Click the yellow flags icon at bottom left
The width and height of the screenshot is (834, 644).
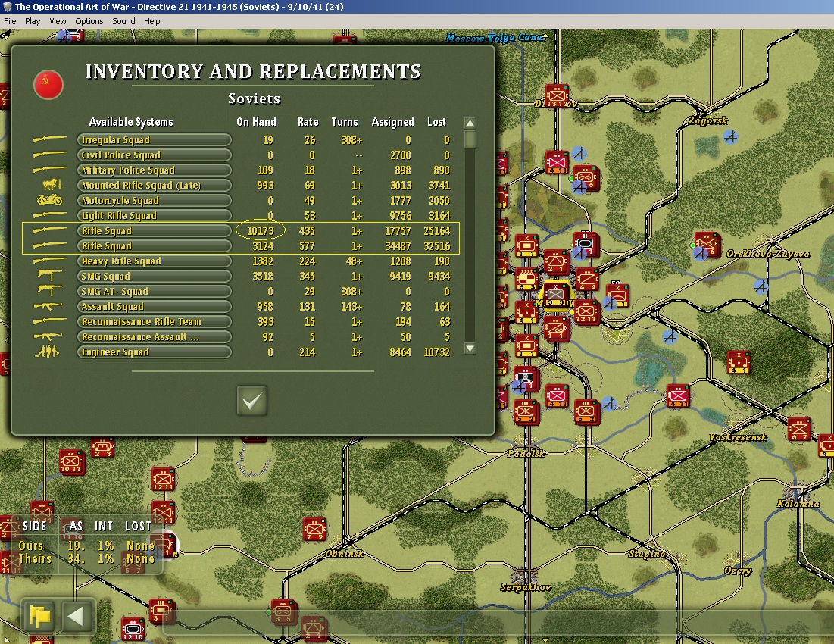39,617
